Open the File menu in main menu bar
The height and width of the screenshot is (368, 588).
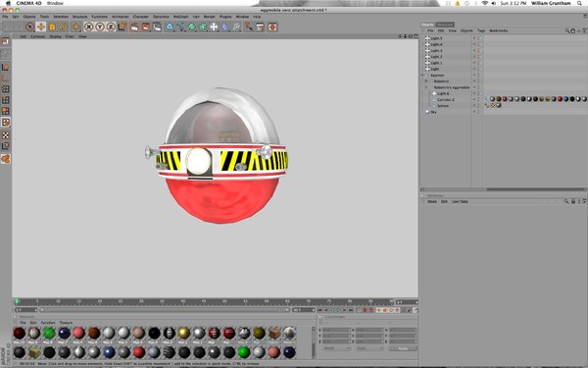tap(5, 17)
